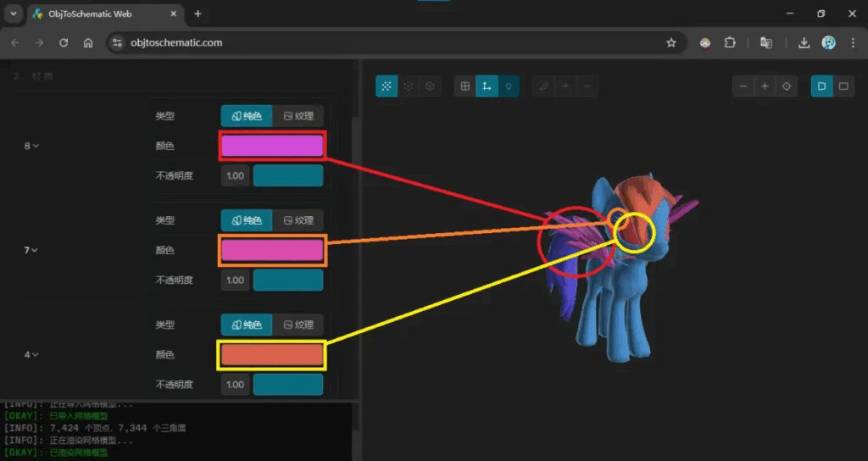Select the orthographic camera mode
868x461 pixels.
coord(843,86)
